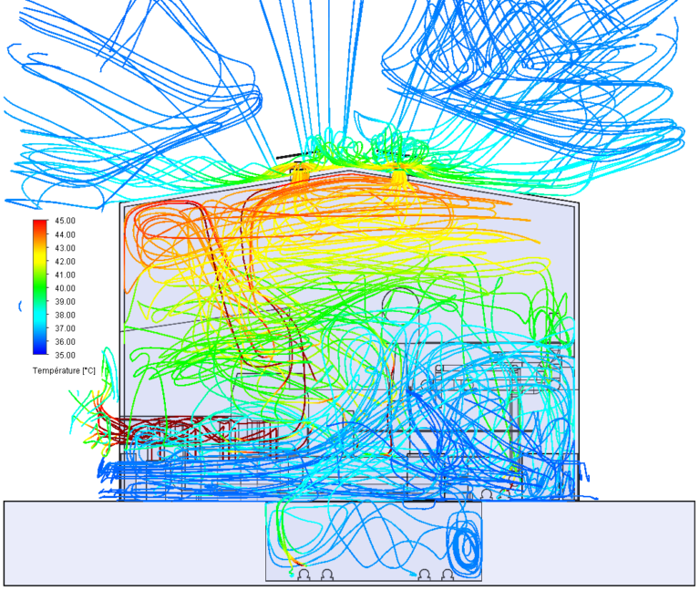This screenshot has width=700, height=591.
Task: Select the Température [°C] legend title
Action: [64, 371]
